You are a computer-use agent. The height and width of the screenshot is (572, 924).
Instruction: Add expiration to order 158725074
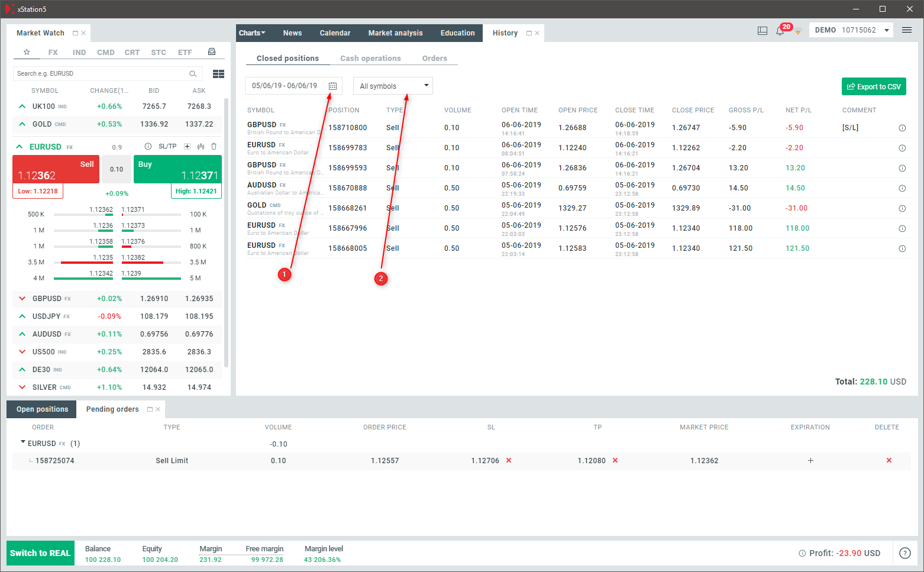click(810, 460)
